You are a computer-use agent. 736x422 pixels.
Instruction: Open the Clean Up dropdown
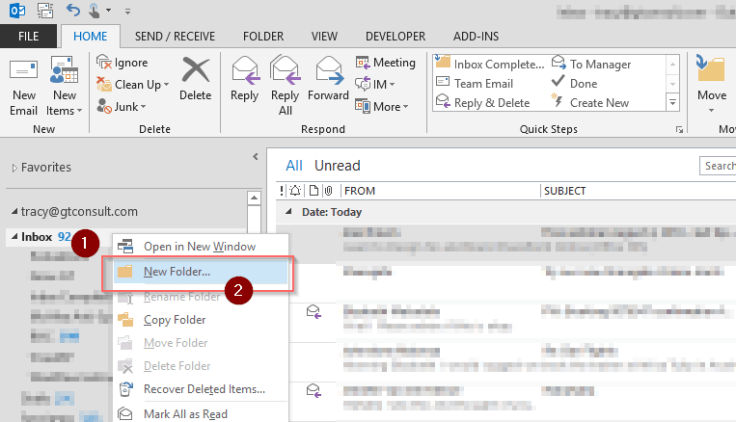(x=133, y=84)
